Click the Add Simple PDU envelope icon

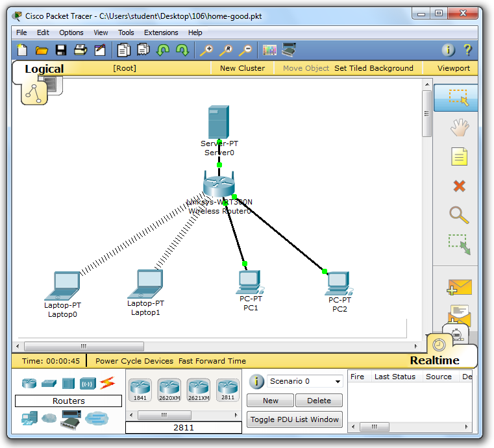(x=460, y=287)
